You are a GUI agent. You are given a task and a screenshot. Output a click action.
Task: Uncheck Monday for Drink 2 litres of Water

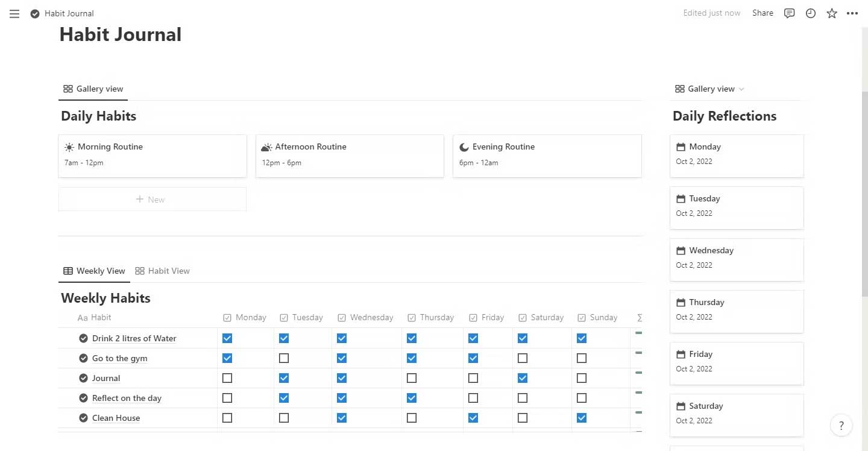pos(227,338)
